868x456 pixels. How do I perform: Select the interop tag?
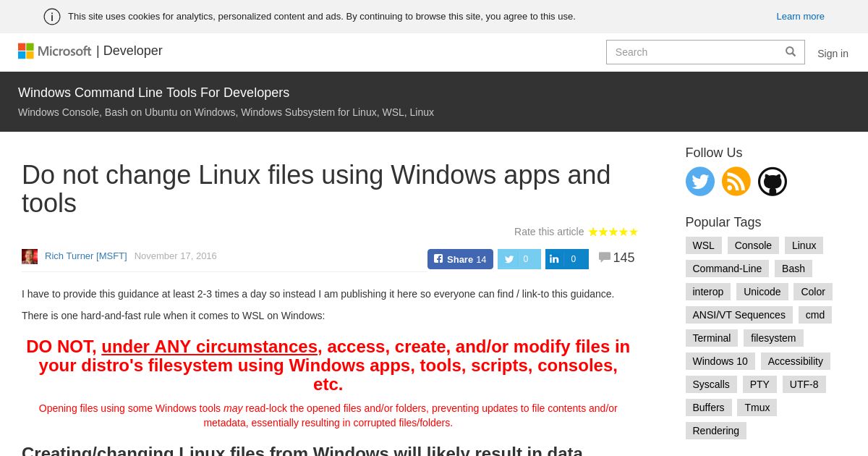(x=708, y=292)
